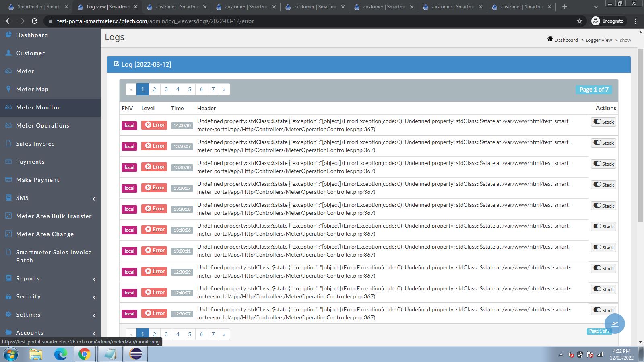Reload the page with browser refresh icon
644x362 pixels.
point(35,21)
